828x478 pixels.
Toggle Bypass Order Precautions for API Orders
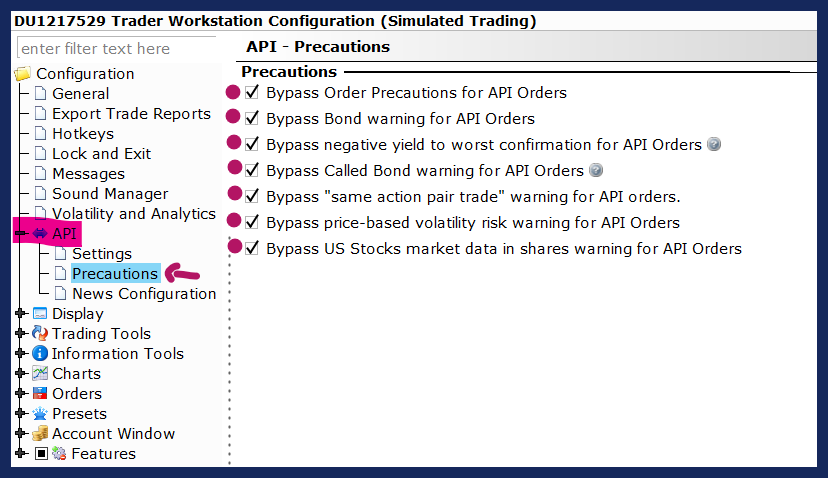252,92
